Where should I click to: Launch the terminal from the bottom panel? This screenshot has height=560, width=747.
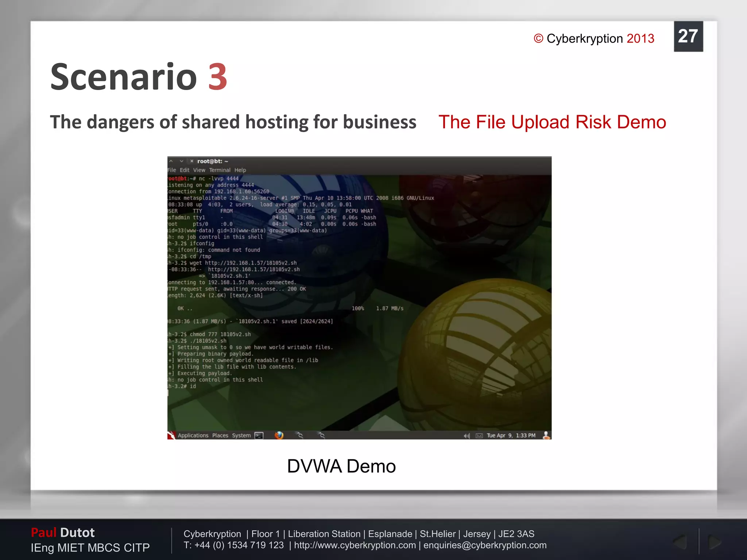pos(259,435)
